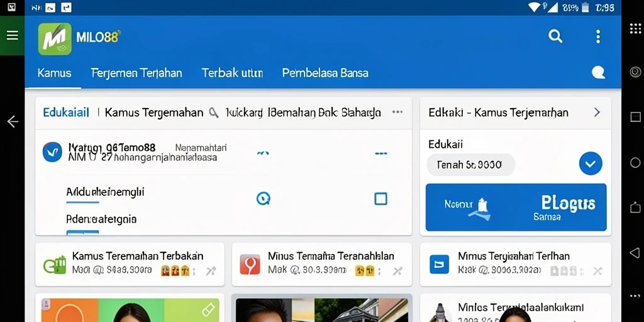
Task: Click the share box icon on right bar
Action: tap(635, 208)
